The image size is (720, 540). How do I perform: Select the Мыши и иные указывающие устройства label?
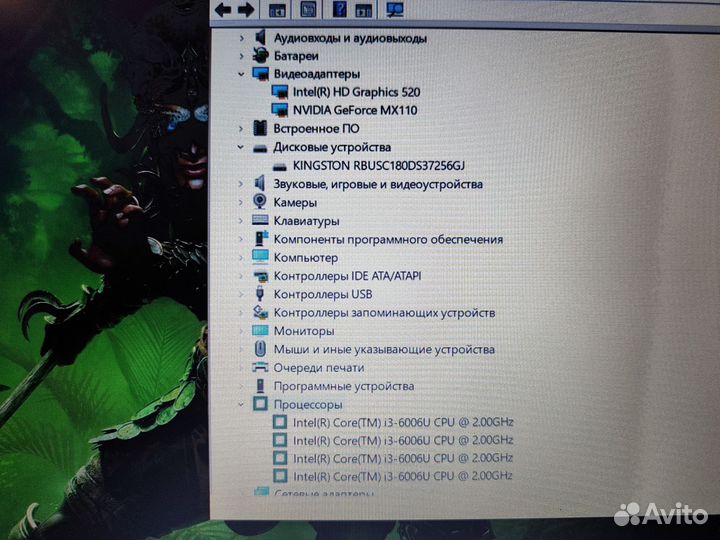pyautogui.click(x=384, y=349)
